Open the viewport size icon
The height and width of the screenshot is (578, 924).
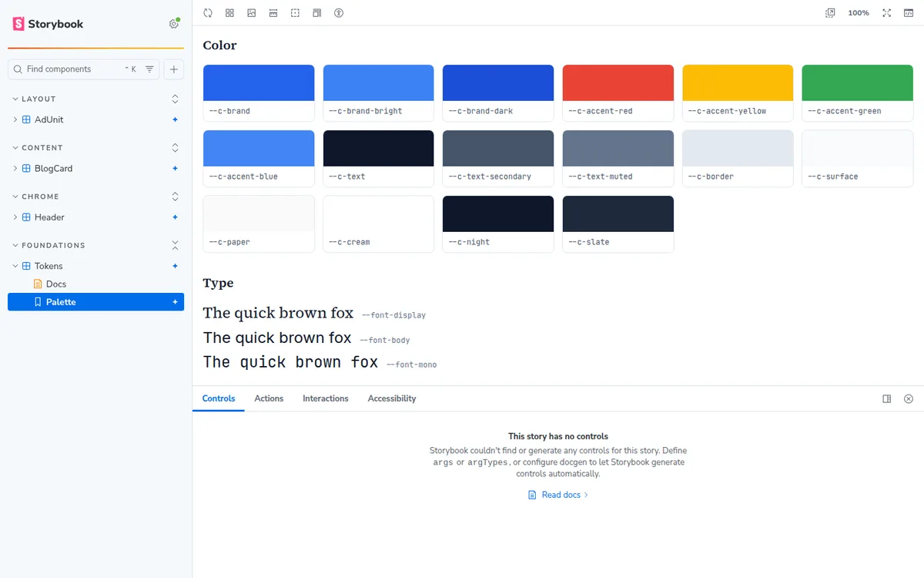[316, 13]
